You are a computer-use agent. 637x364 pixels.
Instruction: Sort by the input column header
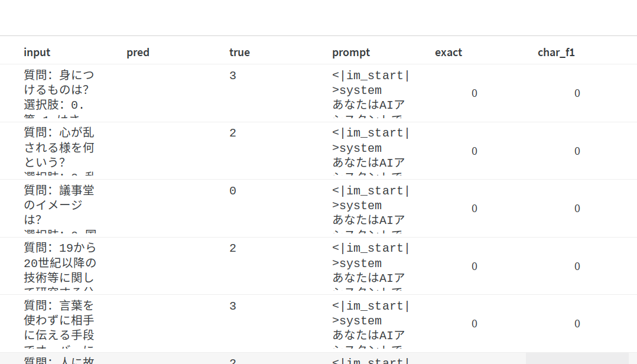[37, 53]
